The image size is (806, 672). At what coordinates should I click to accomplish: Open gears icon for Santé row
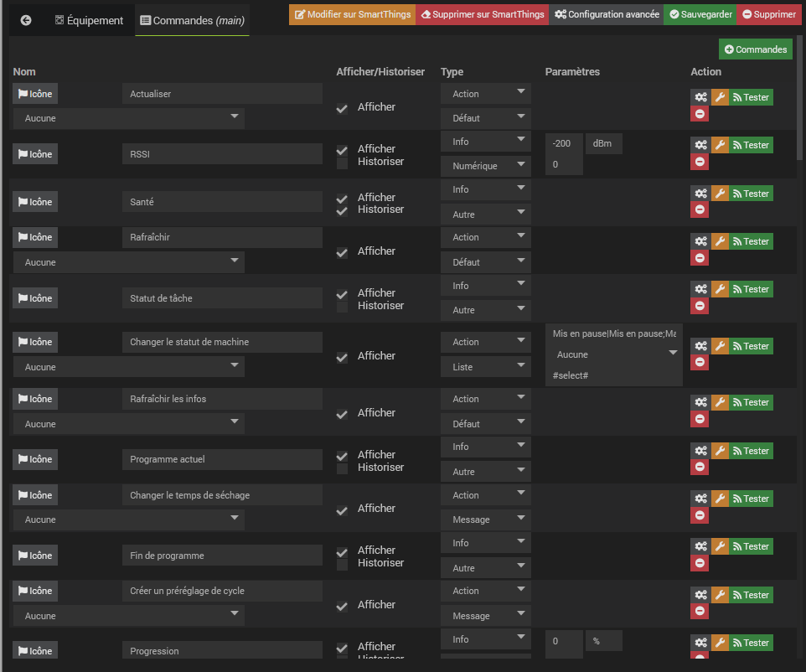click(700, 194)
